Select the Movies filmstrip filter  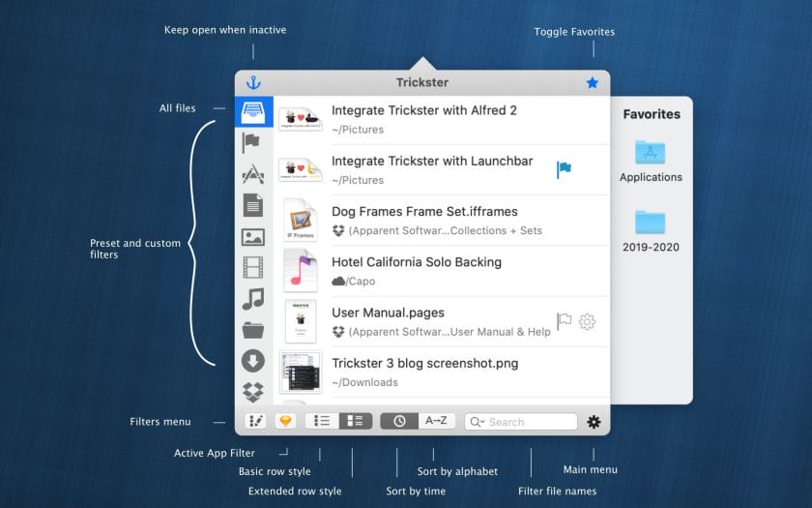pyautogui.click(x=252, y=268)
